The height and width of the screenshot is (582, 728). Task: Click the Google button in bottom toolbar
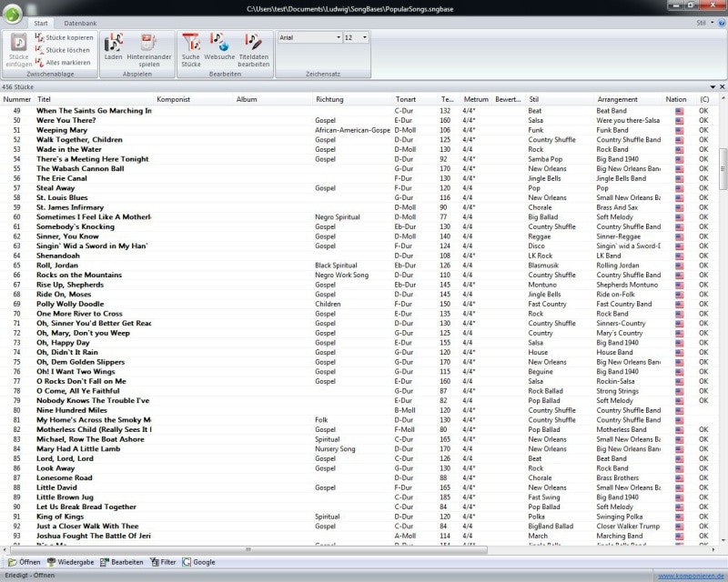coord(198,562)
